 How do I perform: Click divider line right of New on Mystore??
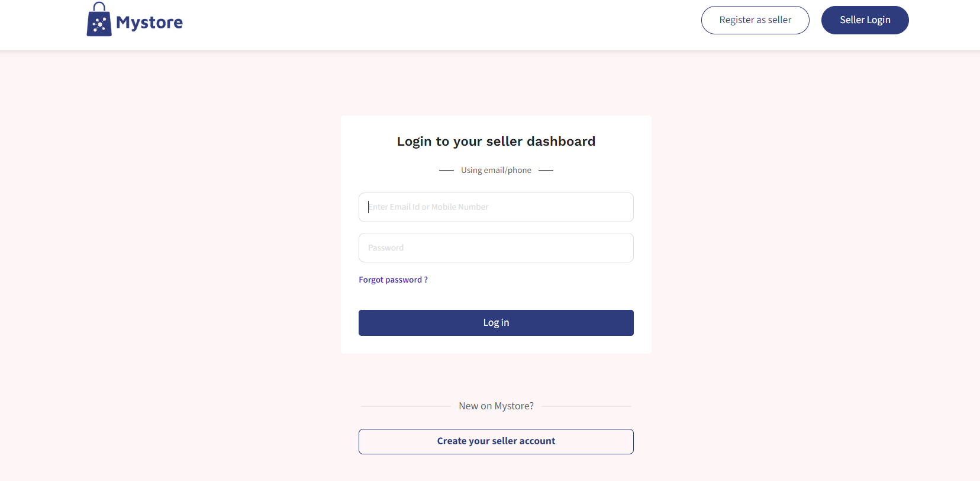pos(586,406)
